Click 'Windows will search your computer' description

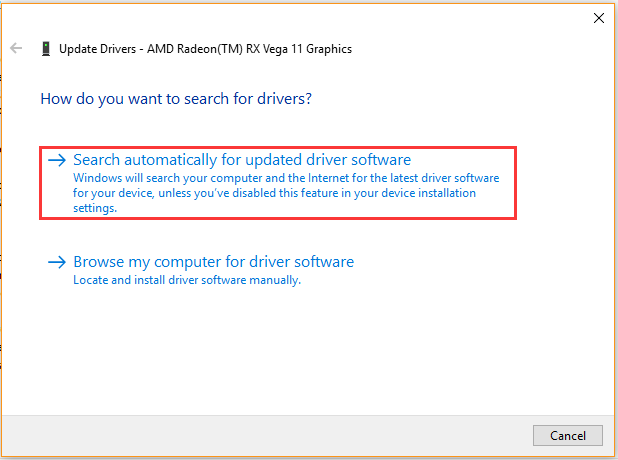point(286,193)
